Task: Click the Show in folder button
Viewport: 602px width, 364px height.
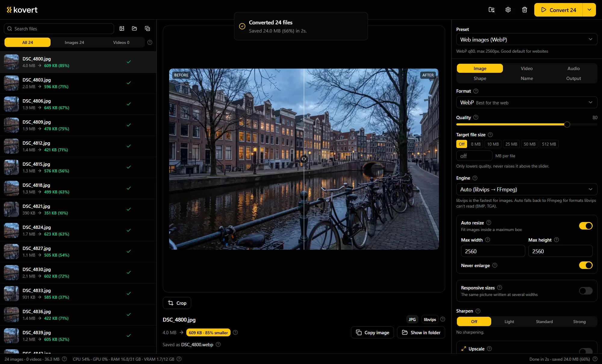Action: coord(421,332)
